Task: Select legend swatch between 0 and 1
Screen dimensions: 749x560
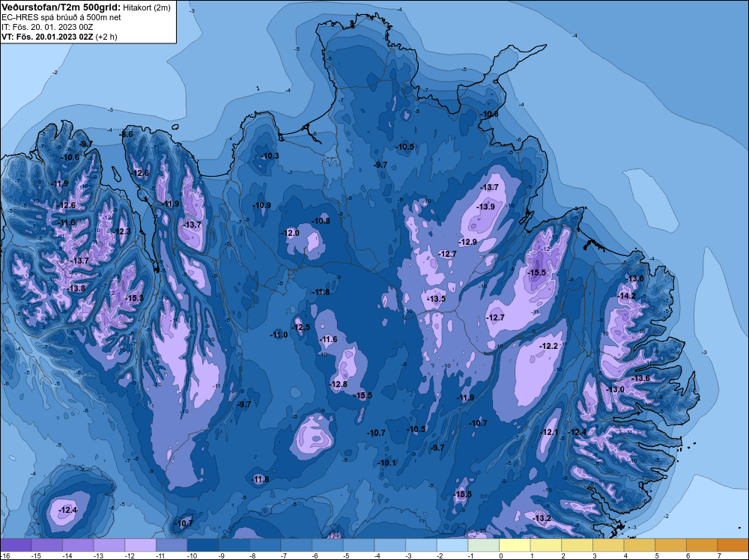Action: [515, 545]
